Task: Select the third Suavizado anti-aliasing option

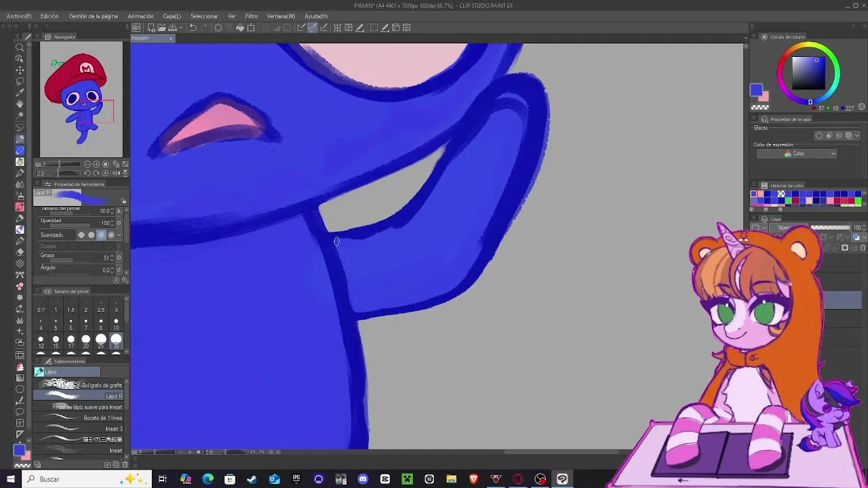Action: coord(101,235)
